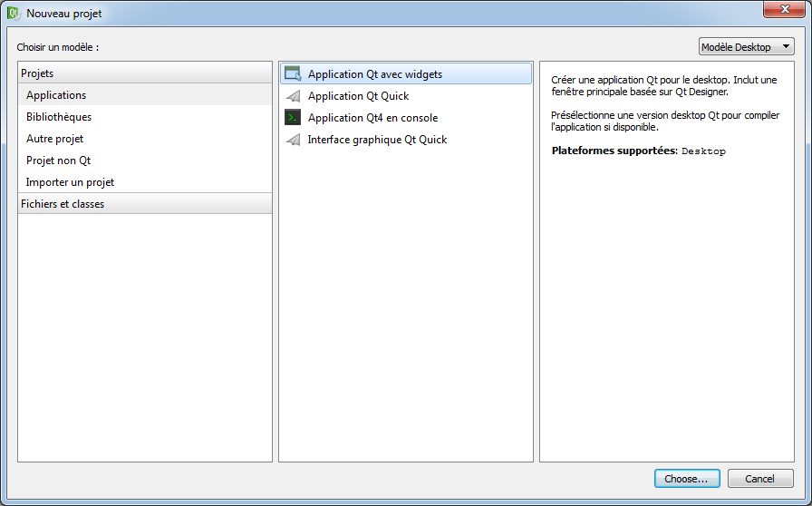This screenshot has height=506, width=812.
Task: Select Application Qt avec widgets template
Action: (406, 73)
